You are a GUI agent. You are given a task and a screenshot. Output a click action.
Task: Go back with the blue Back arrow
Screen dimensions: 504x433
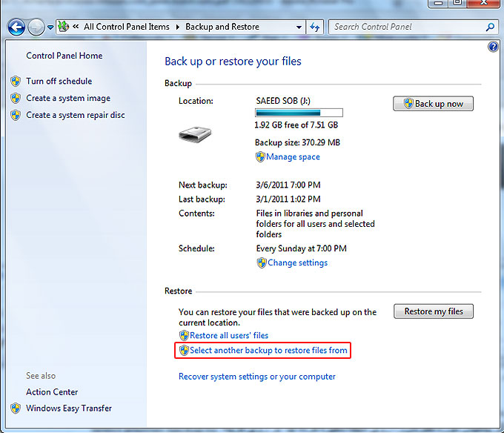click(x=16, y=27)
